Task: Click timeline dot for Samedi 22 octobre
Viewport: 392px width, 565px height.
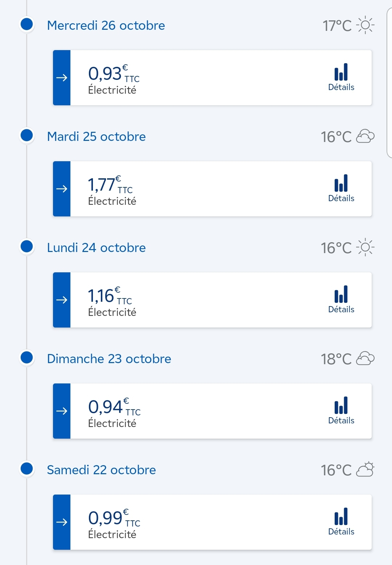Action: pyautogui.click(x=27, y=468)
